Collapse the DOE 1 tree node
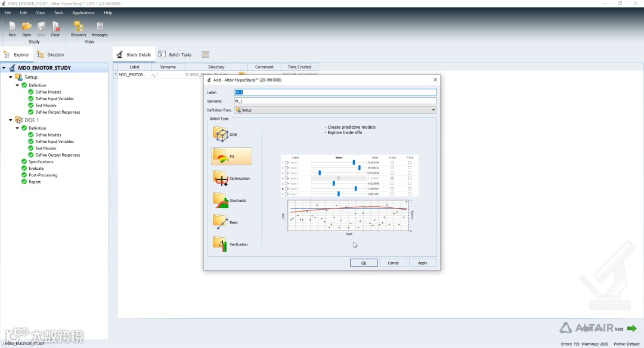644x348 pixels. 11,120
